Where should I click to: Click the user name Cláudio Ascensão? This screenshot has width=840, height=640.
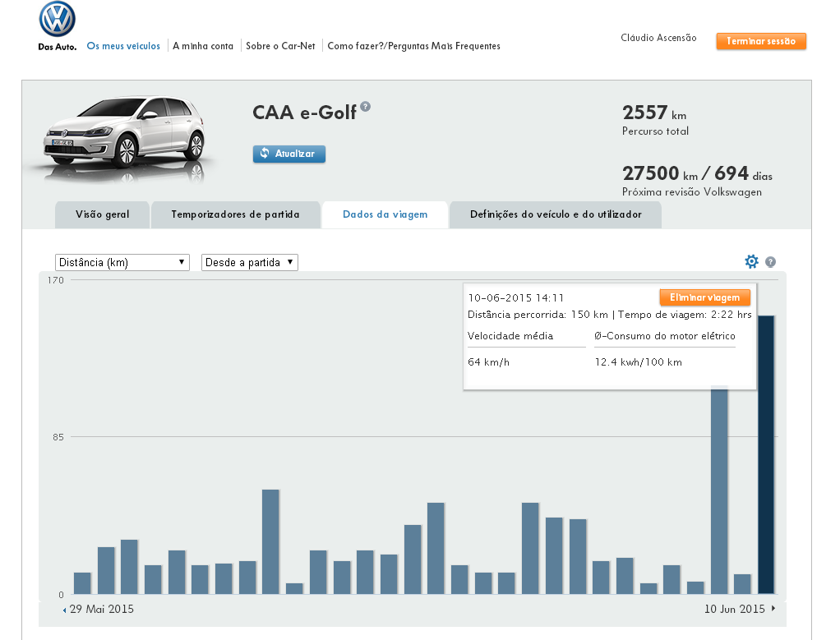(658, 38)
